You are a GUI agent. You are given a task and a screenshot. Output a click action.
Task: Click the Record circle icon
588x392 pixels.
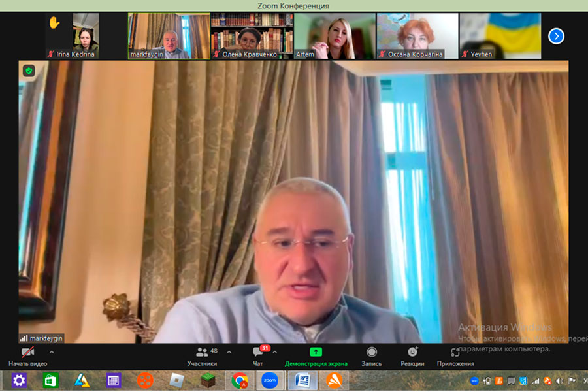372,352
